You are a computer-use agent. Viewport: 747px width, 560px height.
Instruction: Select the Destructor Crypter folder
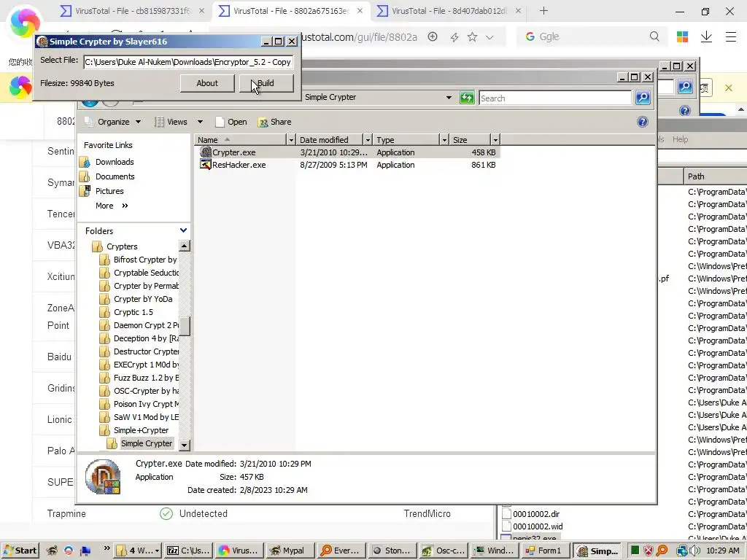click(139, 351)
